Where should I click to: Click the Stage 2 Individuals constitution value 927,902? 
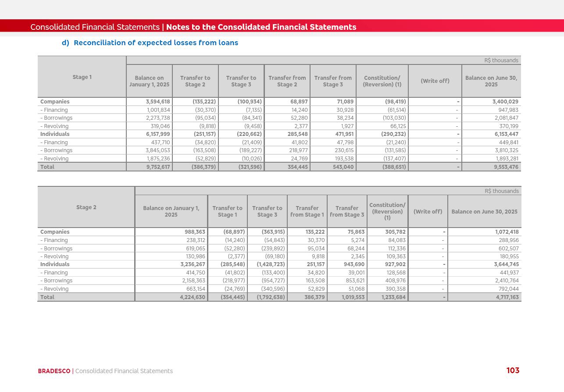395,264
